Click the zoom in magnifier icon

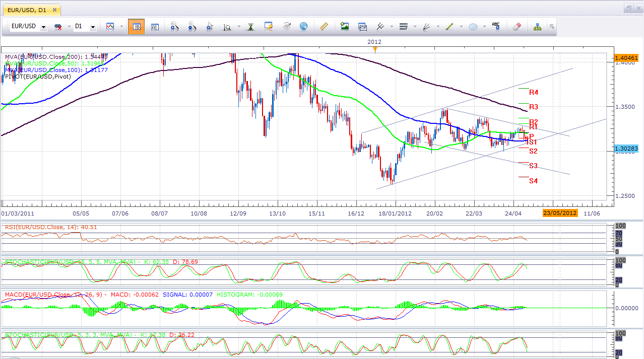tap(174, 27)
